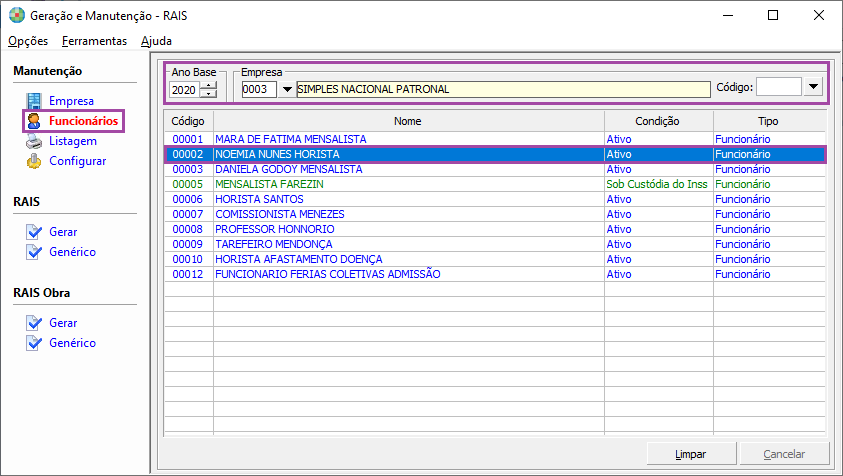
Task: Click the SIMPLES NACIONAL PATRONAL name field
Action: (503, 89)
